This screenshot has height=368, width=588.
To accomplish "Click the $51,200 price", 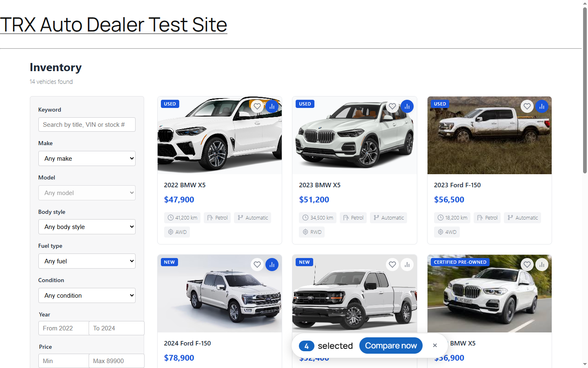I will pos(314,200).
